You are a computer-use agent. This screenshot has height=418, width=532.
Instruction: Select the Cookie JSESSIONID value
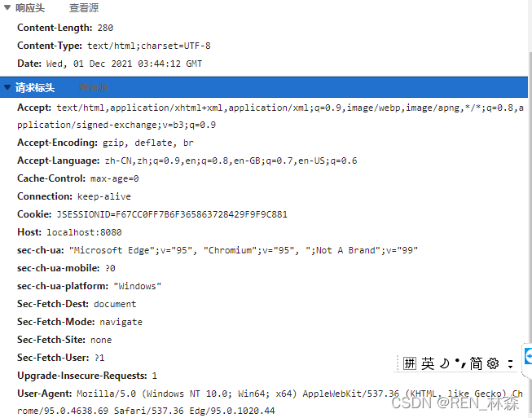point(172,214)
